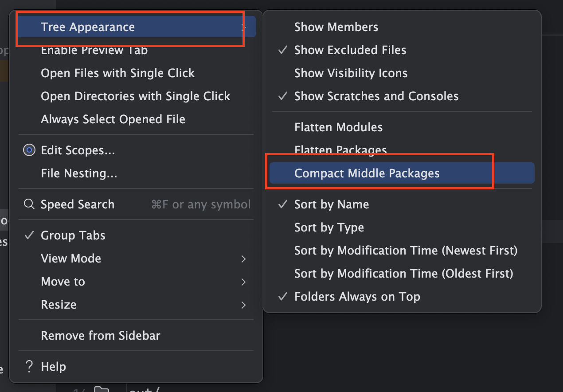Image resolution: width=563 pixels, height=392 pixels.
Task: Open File Nesting dialog
Action: coord(79,173)
